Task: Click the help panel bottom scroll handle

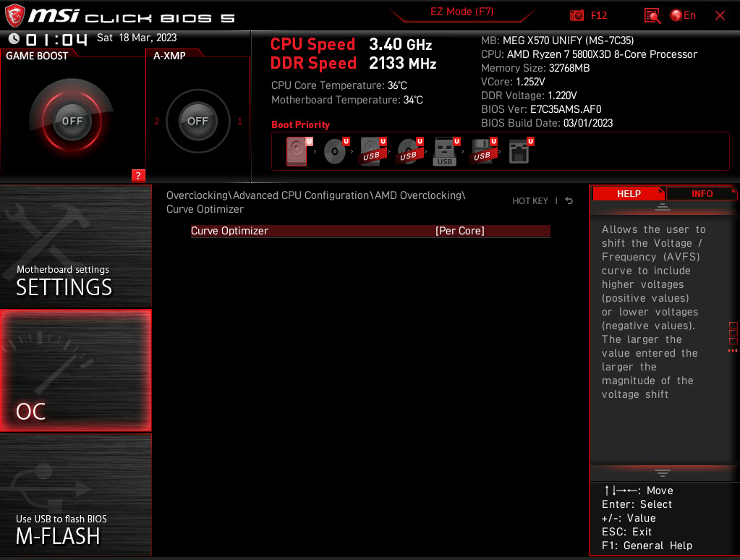Action: (662, 472)
